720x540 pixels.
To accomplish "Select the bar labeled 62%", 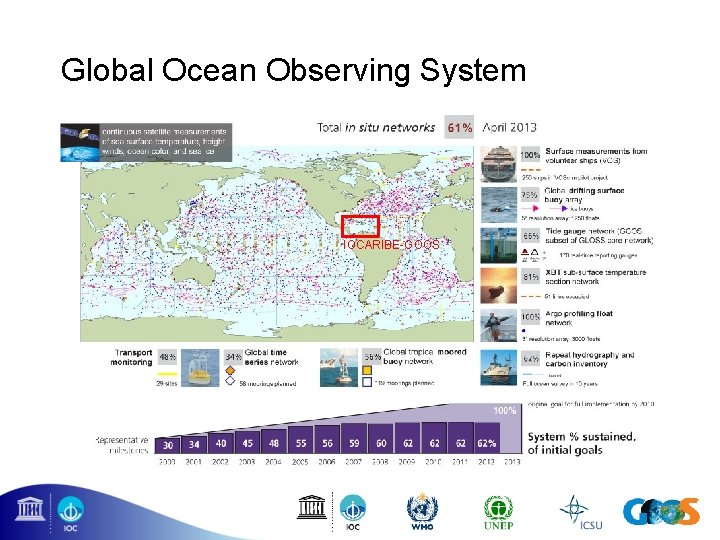I will coord(487,437).
